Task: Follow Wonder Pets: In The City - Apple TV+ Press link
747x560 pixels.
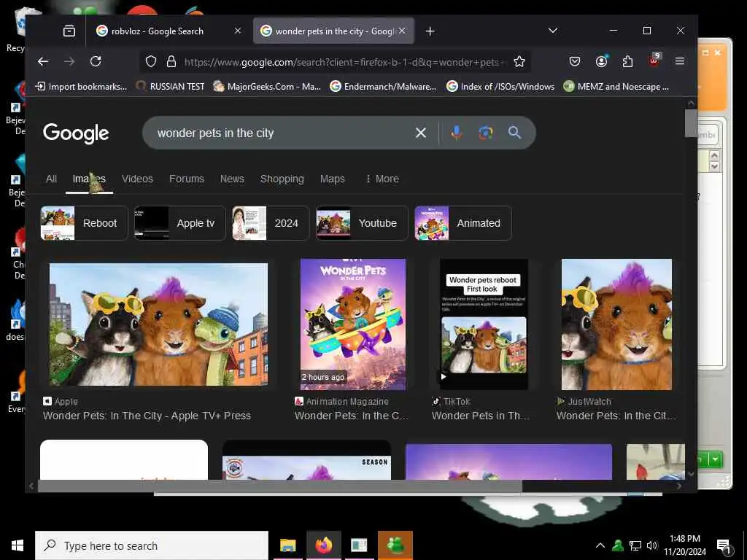Action: point(147,416)
